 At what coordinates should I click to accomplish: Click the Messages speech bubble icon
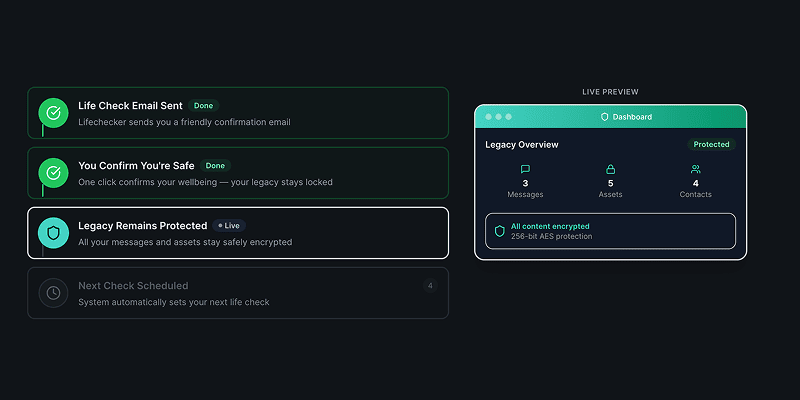click(x=525, y=170)
